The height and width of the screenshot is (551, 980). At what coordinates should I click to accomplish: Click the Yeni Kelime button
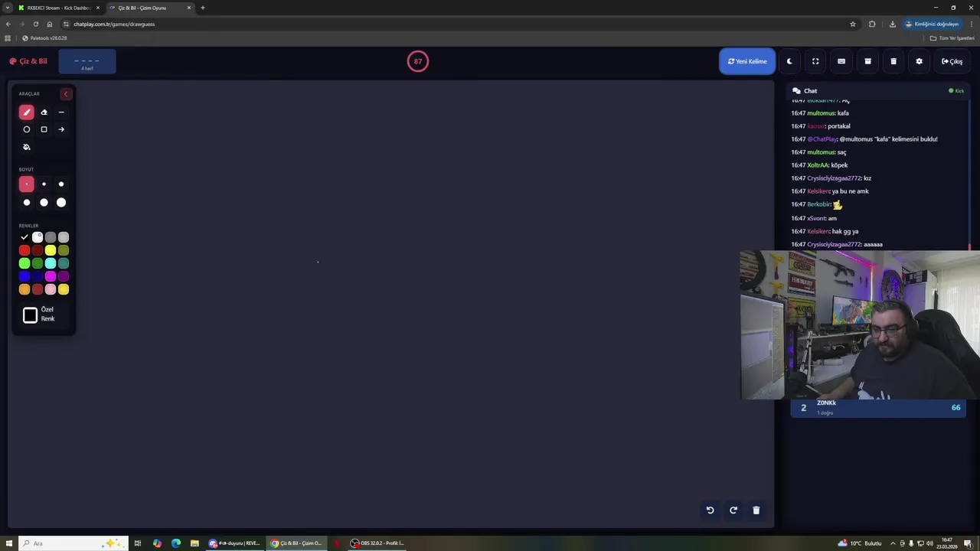tap(747, 61)
